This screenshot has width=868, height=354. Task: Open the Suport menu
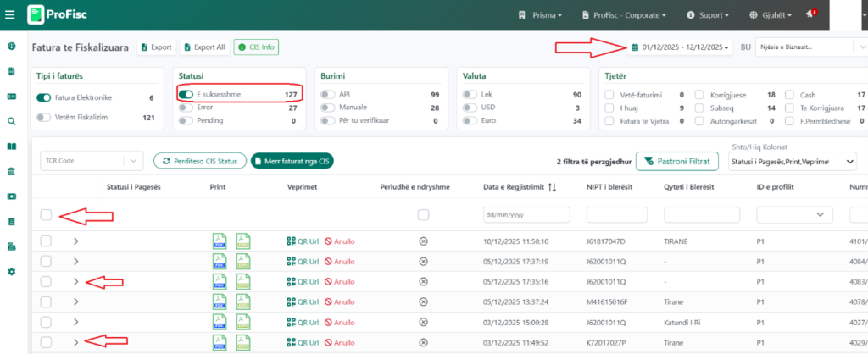708,15
